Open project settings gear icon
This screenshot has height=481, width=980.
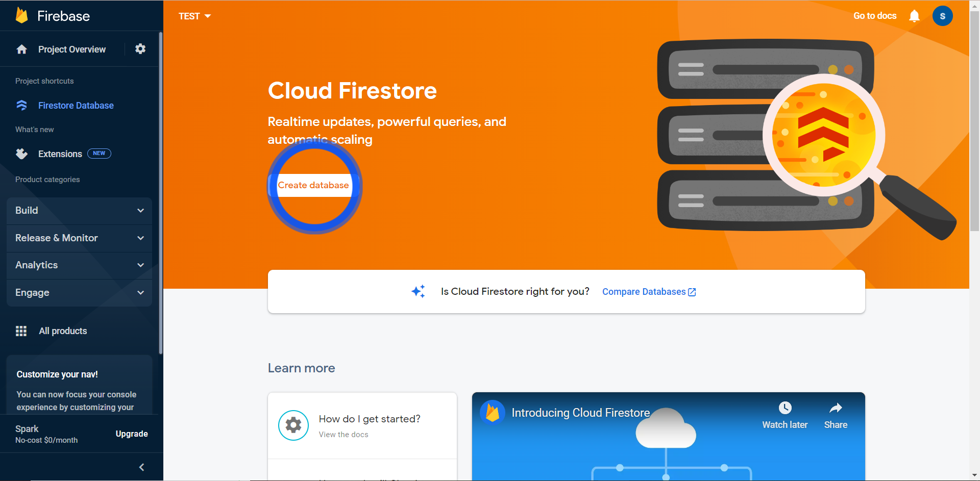coord(140,49)
